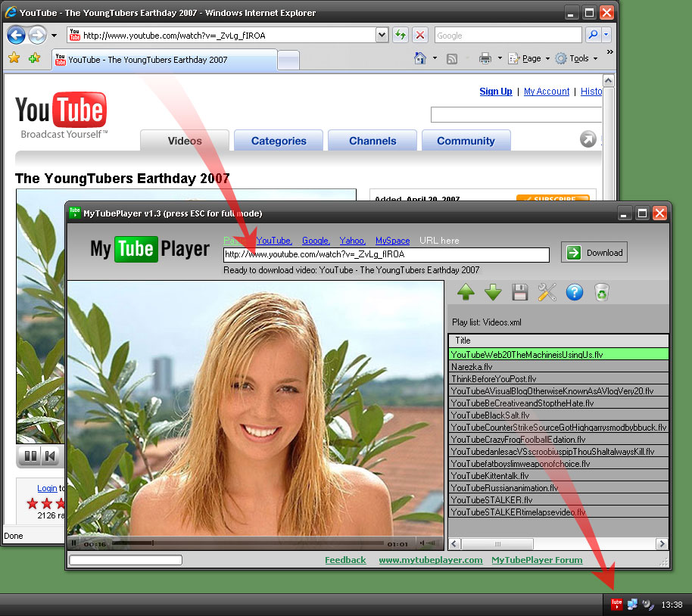Refresh the page in Internet Explorer
Screen dimensions: 692x616
401,34
